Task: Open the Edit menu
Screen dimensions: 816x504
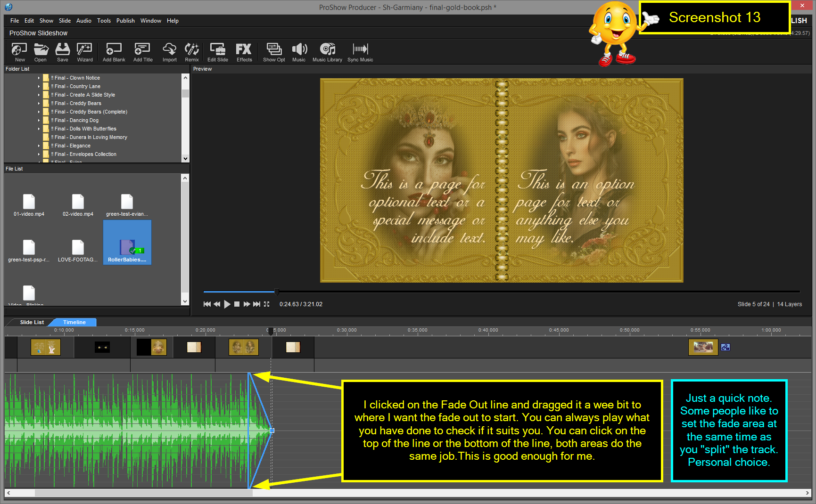Action: [x=29, y=21]
